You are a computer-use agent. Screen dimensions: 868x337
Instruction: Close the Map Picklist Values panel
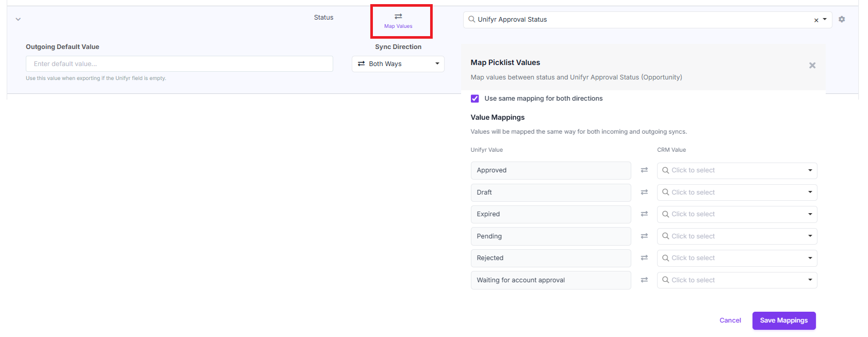pos(812,66)
